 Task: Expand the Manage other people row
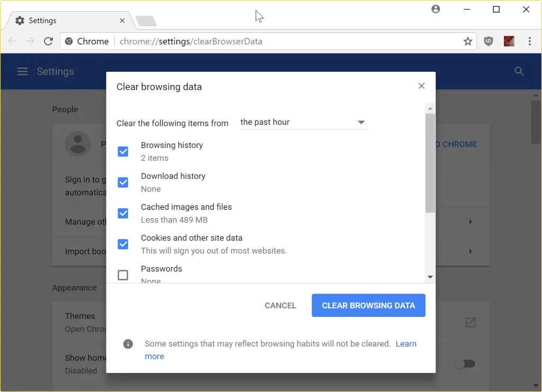click(470, 221)
